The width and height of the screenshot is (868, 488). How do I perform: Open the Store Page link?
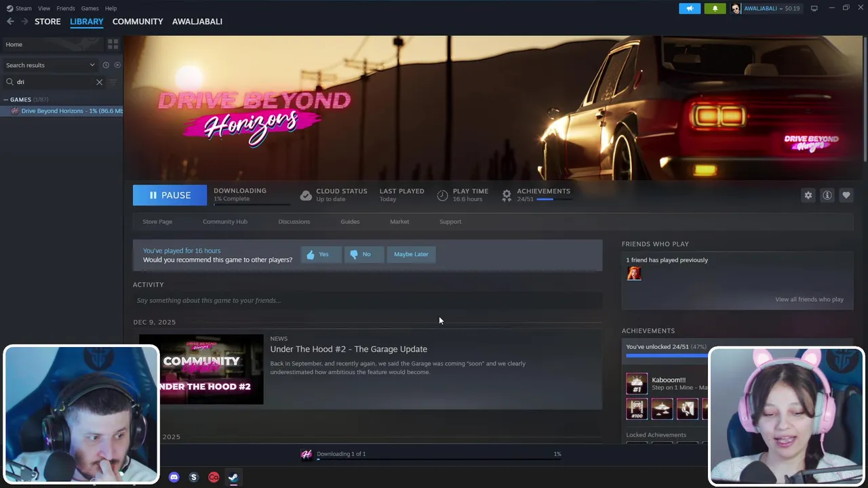(x=157, y=222)
